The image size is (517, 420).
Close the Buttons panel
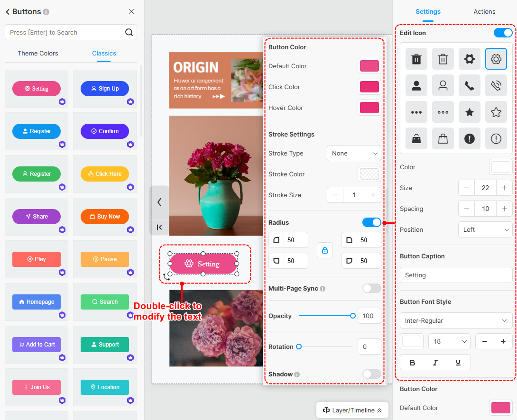(131, 11)
